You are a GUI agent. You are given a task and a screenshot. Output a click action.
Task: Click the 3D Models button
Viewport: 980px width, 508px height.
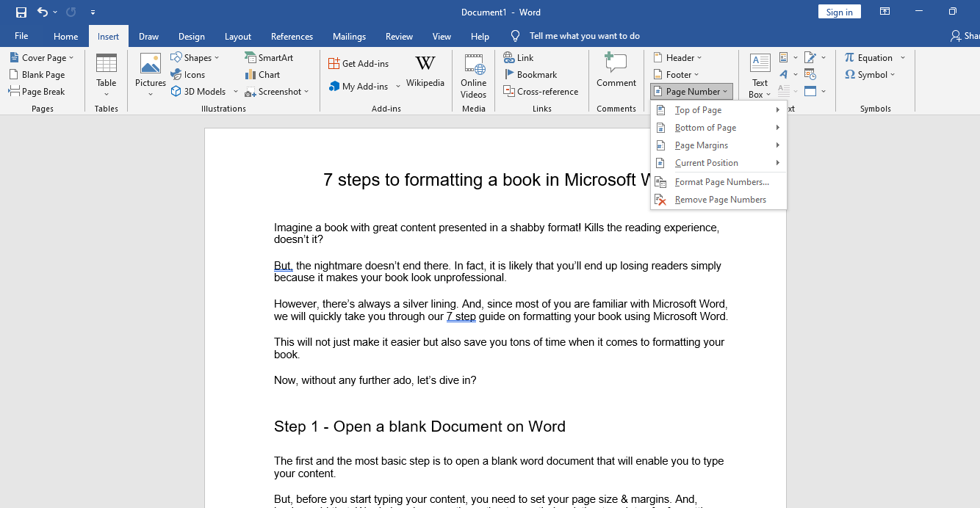[x=198, y=92]
